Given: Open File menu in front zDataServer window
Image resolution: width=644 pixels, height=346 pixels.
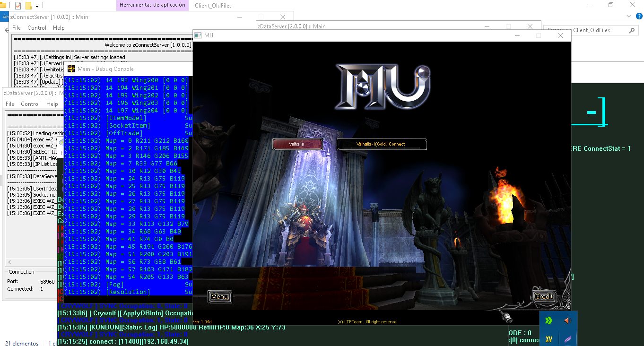Looking at the screenshot, I should click(x=10, y=104).
